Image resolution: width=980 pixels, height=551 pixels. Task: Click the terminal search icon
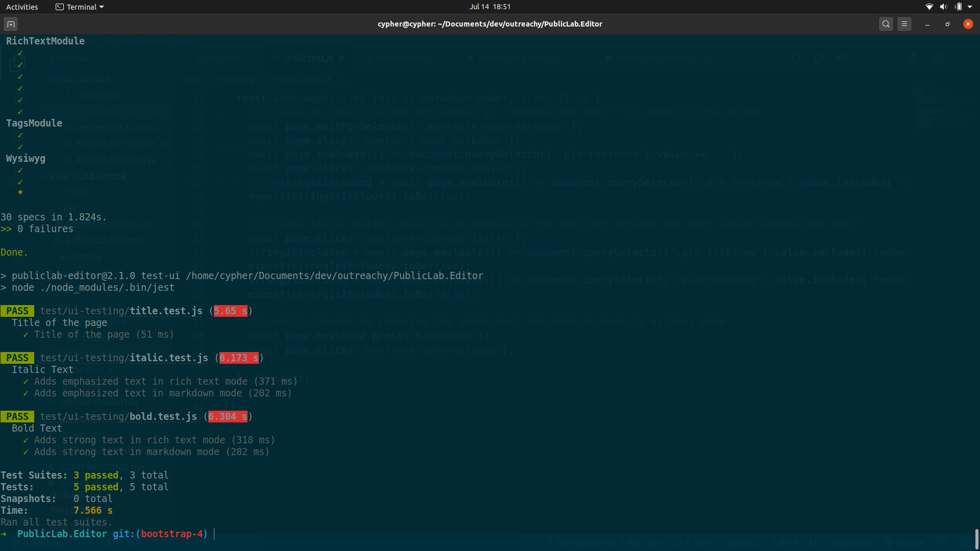click(886, 24)
